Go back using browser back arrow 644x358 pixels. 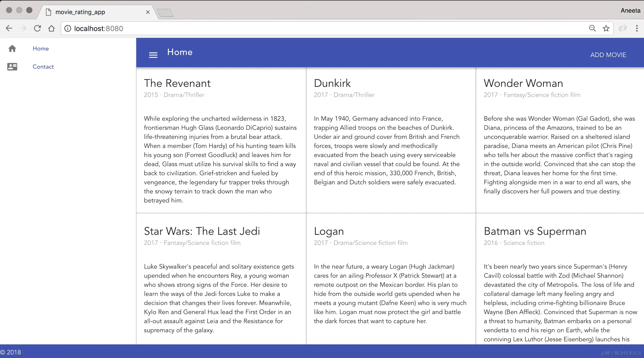coord(9,28)
